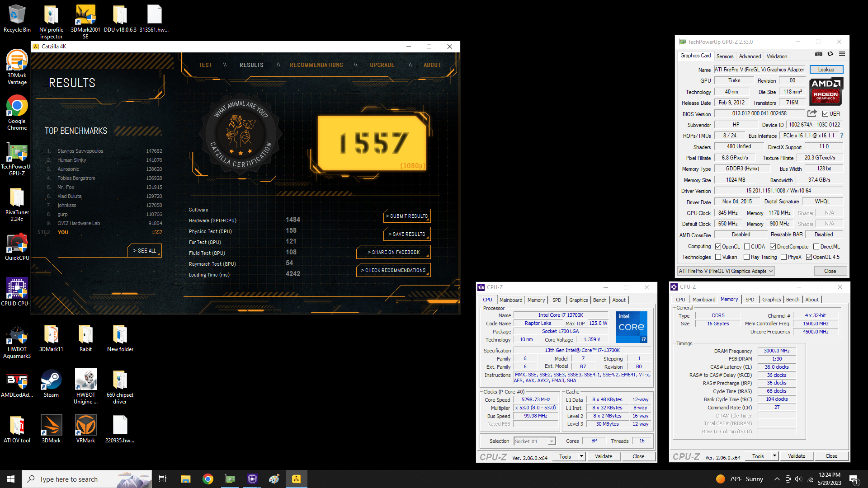Toggle the Vulkan checkbox
868x488 pixels.
pos(718,257)
